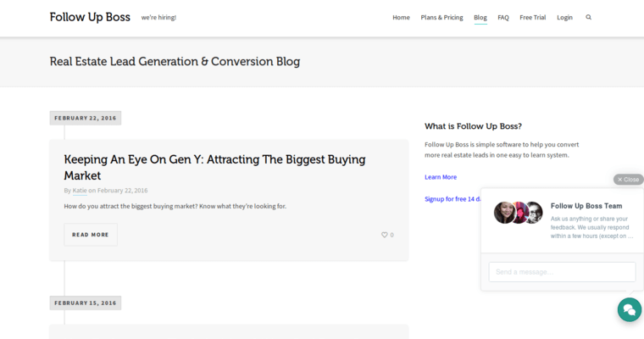
Task: Click the Follow Up Boss logo
Action: coord(90,17)
